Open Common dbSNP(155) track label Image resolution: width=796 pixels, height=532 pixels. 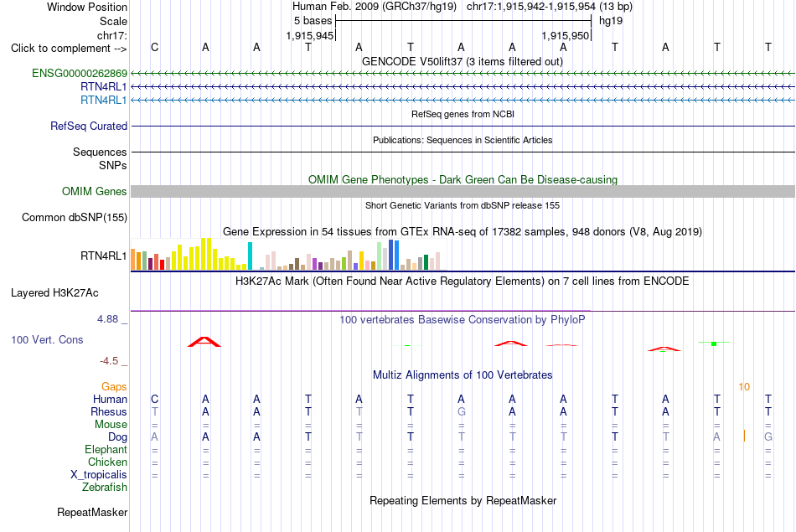74,217
